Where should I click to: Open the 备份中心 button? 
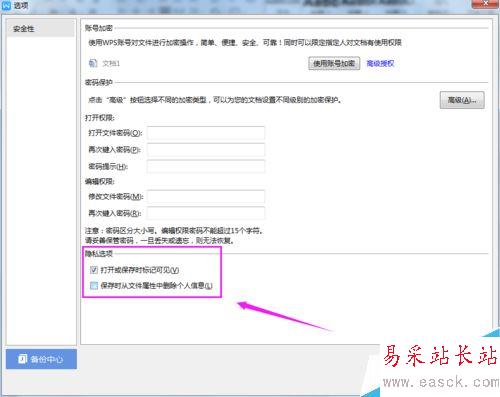tap(41, 359)
